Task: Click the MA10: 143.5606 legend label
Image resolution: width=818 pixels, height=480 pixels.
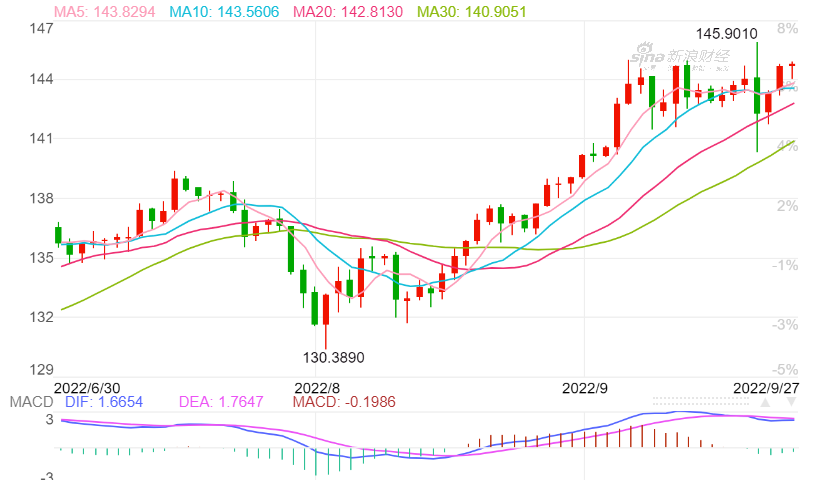Action: click(224, 11)
